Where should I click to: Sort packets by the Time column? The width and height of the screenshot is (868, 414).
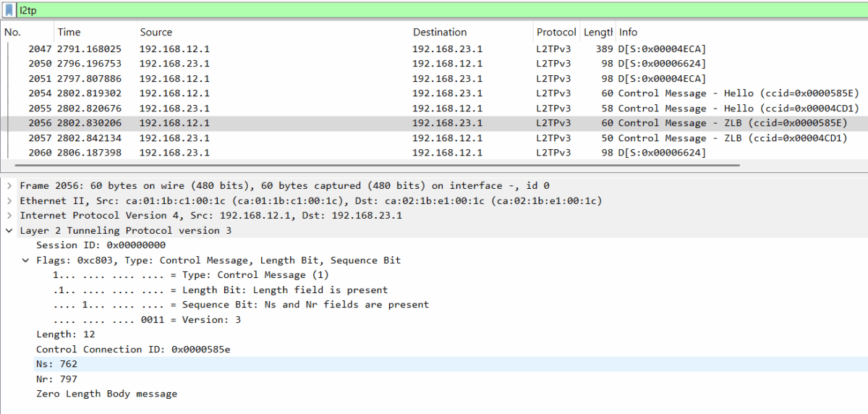click(x=94, y=32)
